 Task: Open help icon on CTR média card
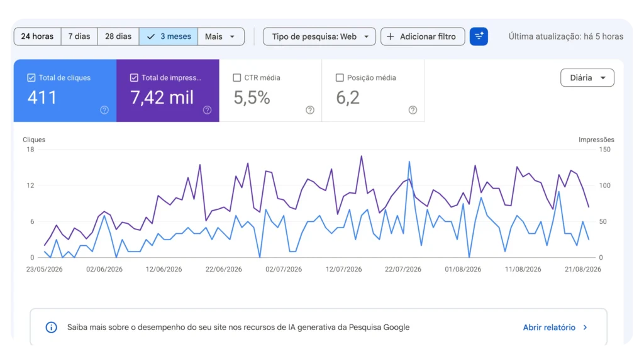[310, 110]
